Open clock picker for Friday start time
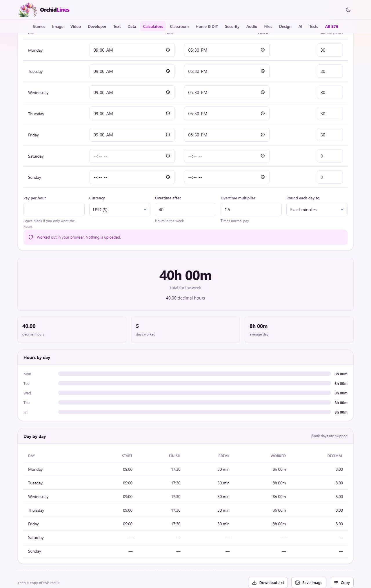 point(168,135)
